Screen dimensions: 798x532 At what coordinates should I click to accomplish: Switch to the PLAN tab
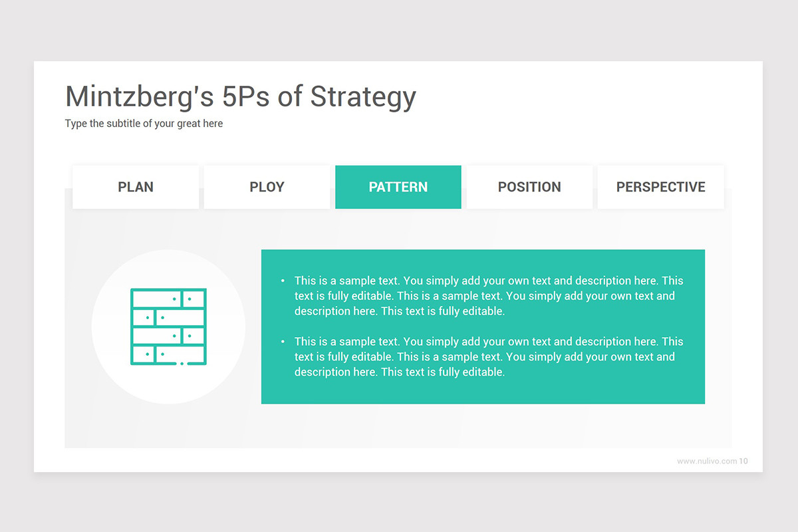(x=136, y=187)
